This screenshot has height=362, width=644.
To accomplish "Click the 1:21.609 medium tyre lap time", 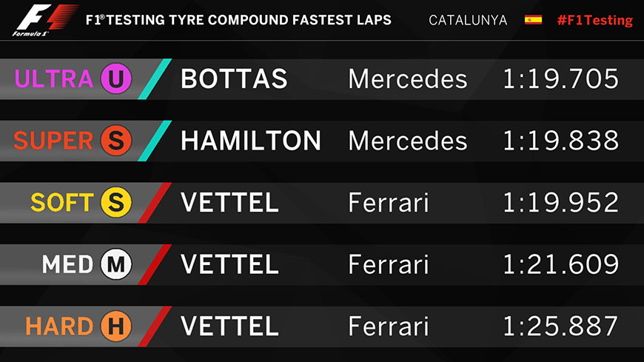I will coord(560,264).
